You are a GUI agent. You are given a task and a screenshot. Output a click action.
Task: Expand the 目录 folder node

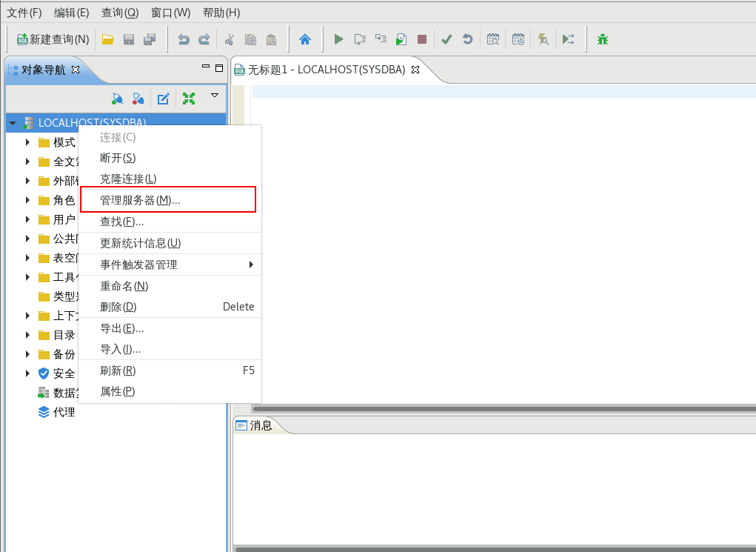(x=27, y=335)
